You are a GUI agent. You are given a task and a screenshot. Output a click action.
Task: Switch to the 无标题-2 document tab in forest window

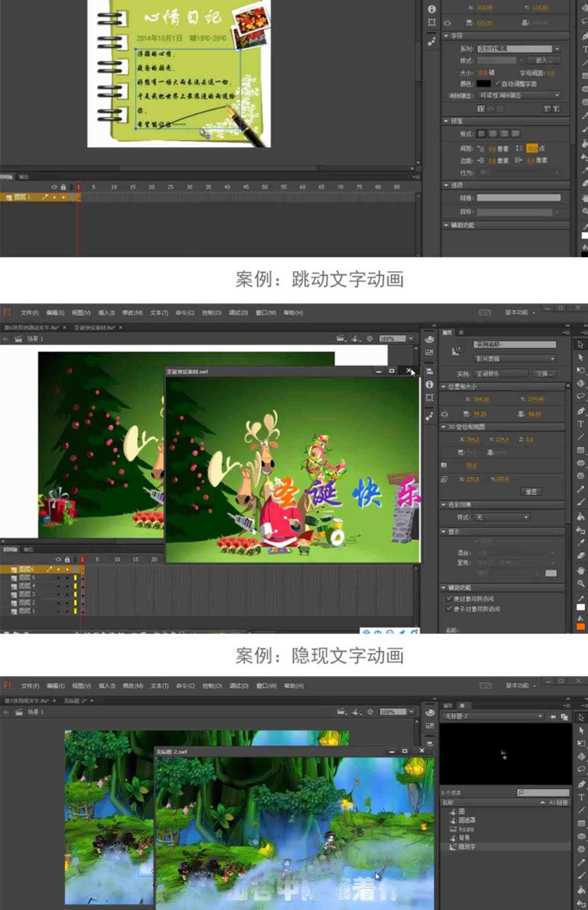coord(75,701)
